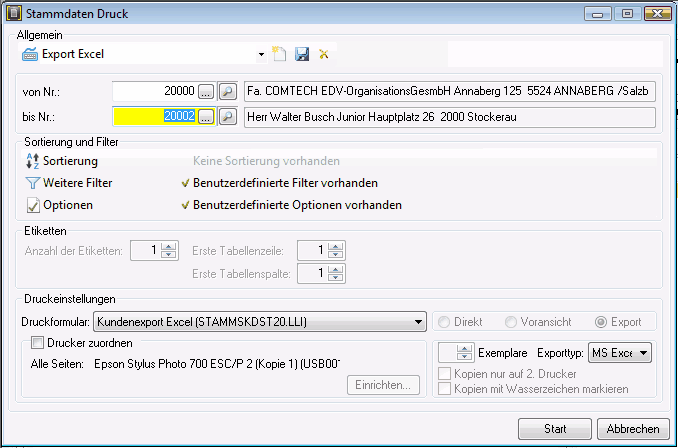Click the Einrichten... button
This screenshot has width=678, height=448.
pos(383,385)
